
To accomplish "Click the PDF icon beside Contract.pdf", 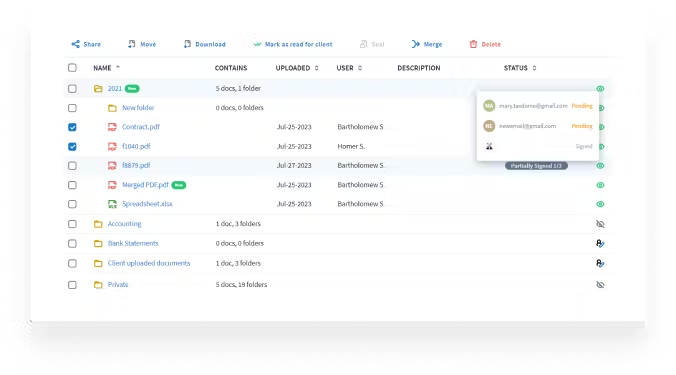I will (x=112, y=127).
